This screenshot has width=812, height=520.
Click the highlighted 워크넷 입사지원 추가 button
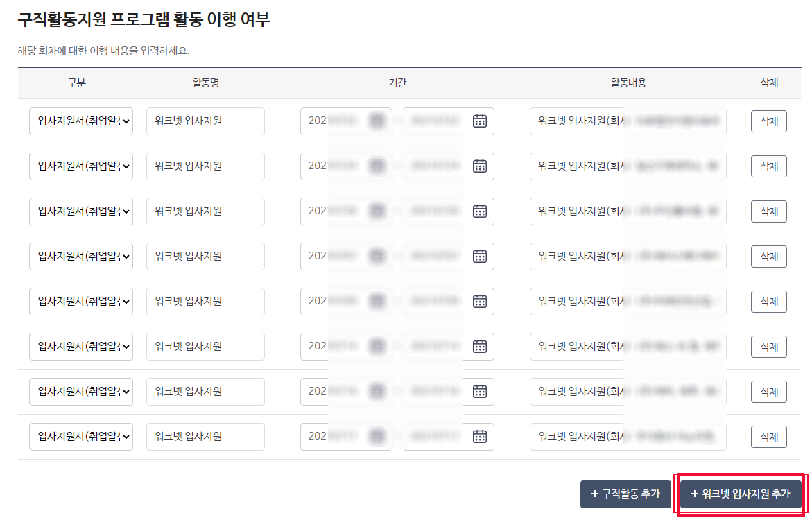(741, 495)
